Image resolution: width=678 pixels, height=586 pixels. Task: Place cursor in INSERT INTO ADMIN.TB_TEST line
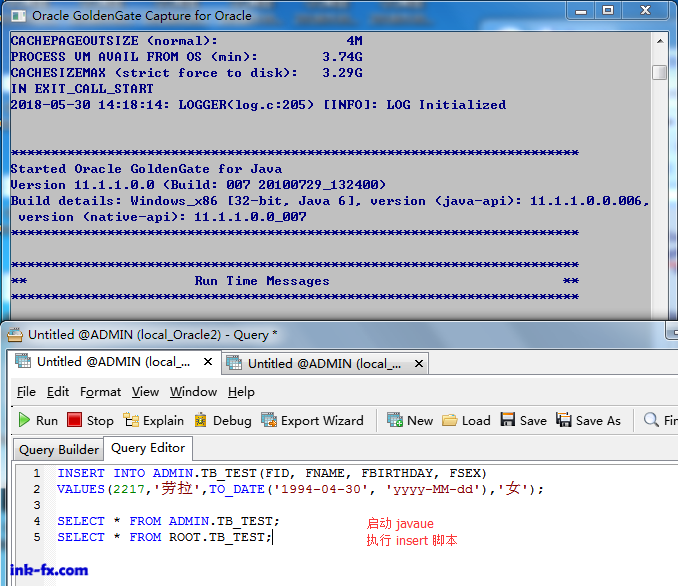tap(272, 473)
